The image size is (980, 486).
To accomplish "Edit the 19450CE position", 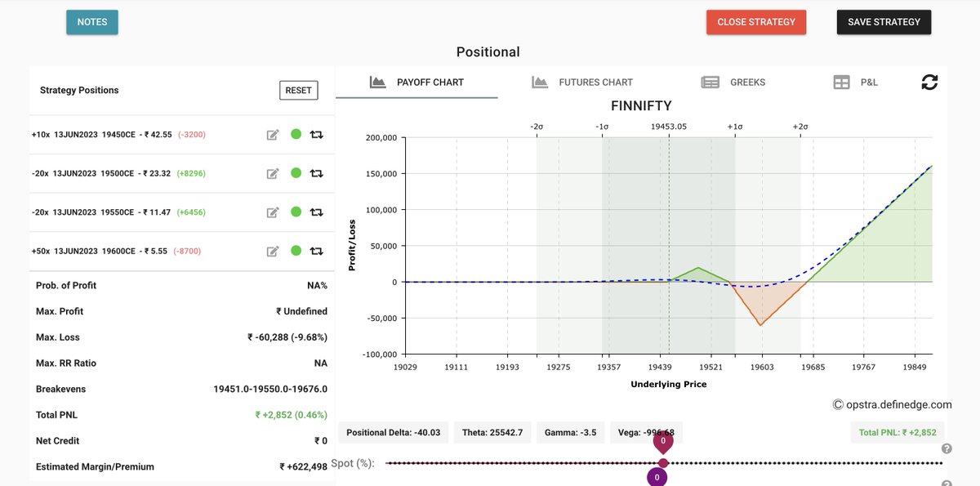I will point(273,135).
